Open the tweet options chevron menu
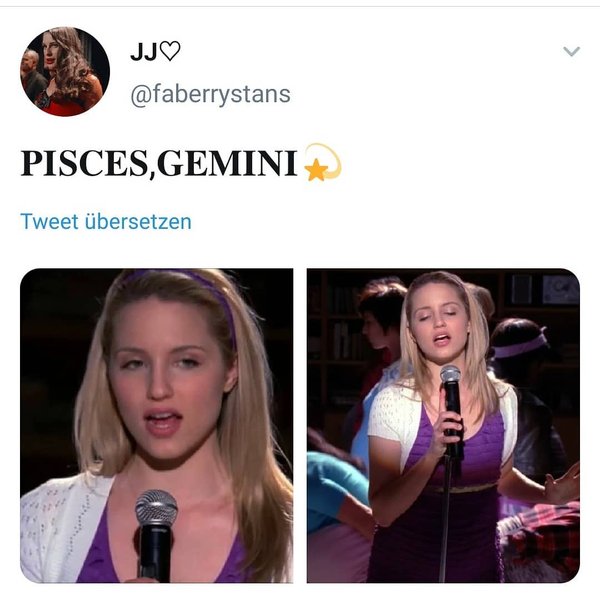This screenshot has height=600, width=600. pyautogui.click(x=572, y=51)
